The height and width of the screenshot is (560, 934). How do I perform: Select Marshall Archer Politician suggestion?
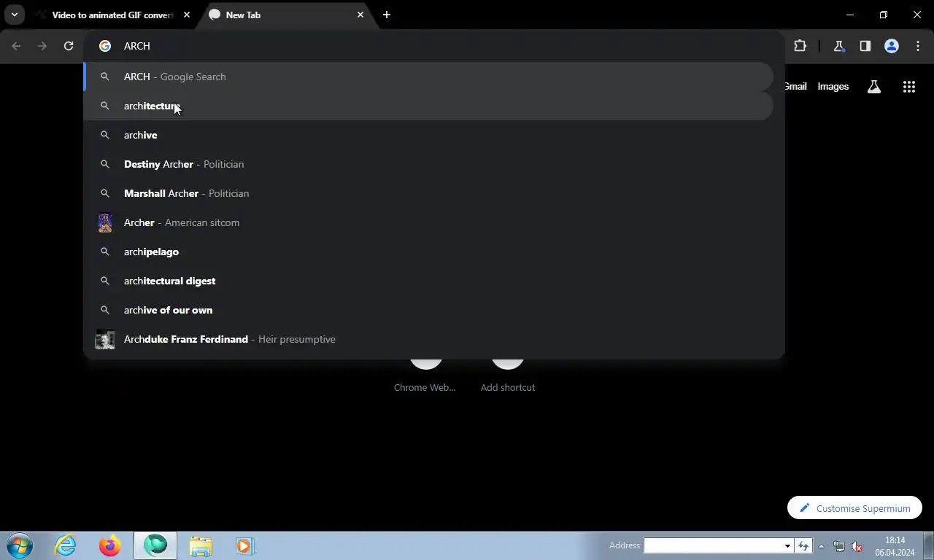point(428,193)
